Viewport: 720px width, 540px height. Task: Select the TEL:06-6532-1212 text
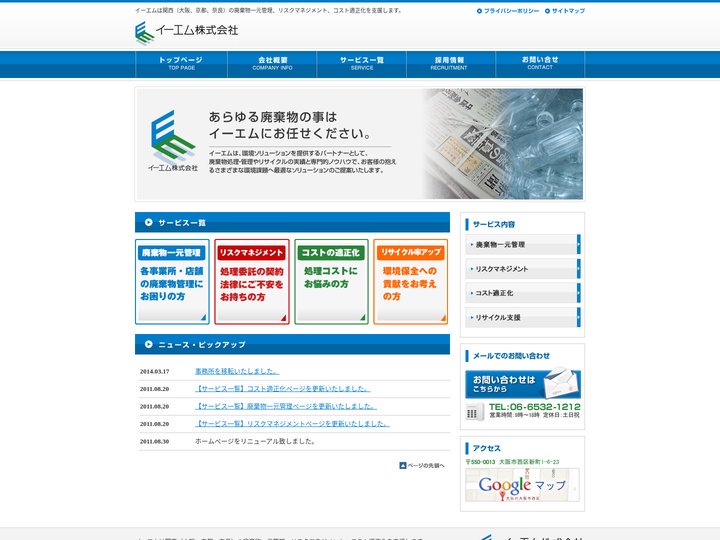(534, 407)
